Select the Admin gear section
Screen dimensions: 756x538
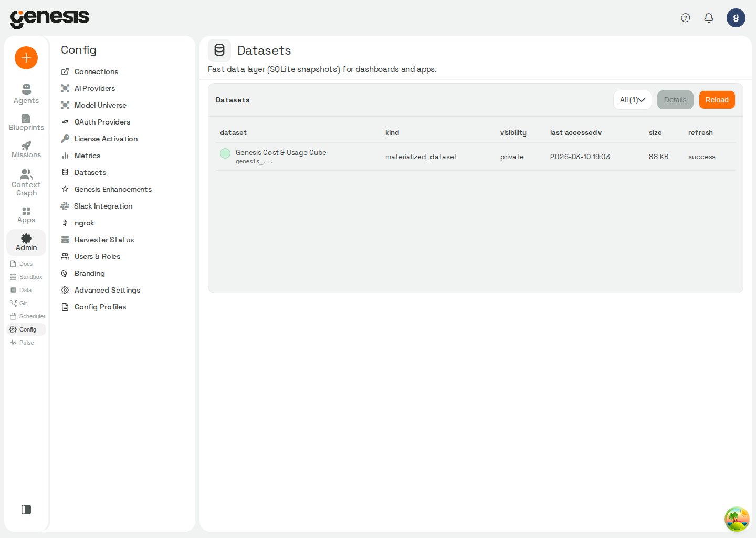26,242
